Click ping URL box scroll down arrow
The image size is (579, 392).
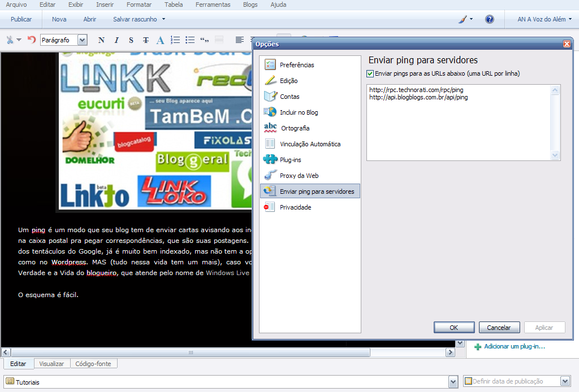click(x=555, y=155)
